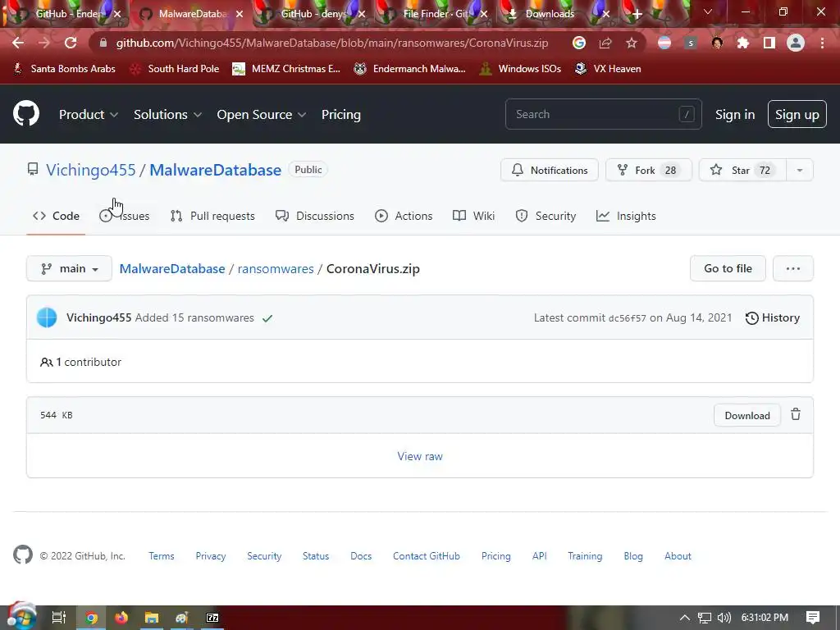Click the Go to file button

click(x=728, y=268)
